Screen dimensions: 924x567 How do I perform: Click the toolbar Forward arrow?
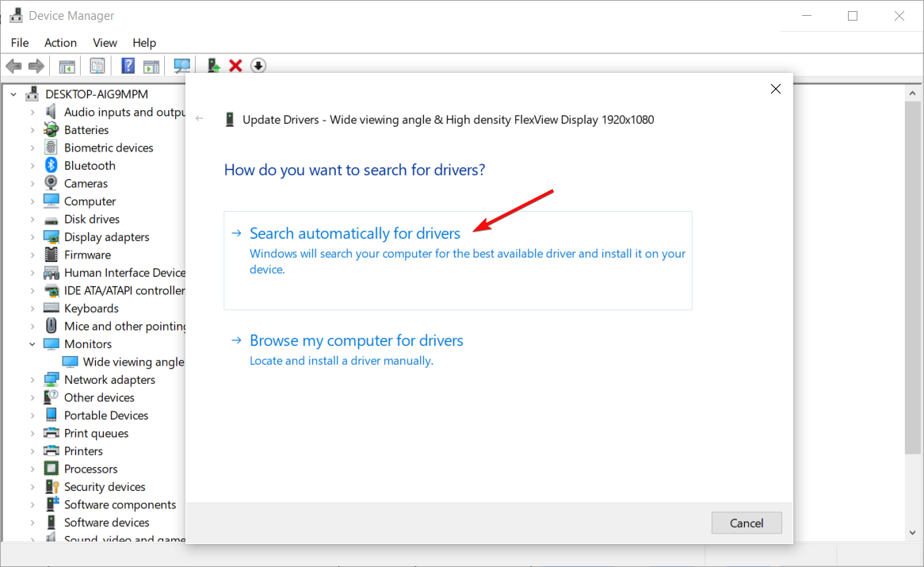pos(36,66)
